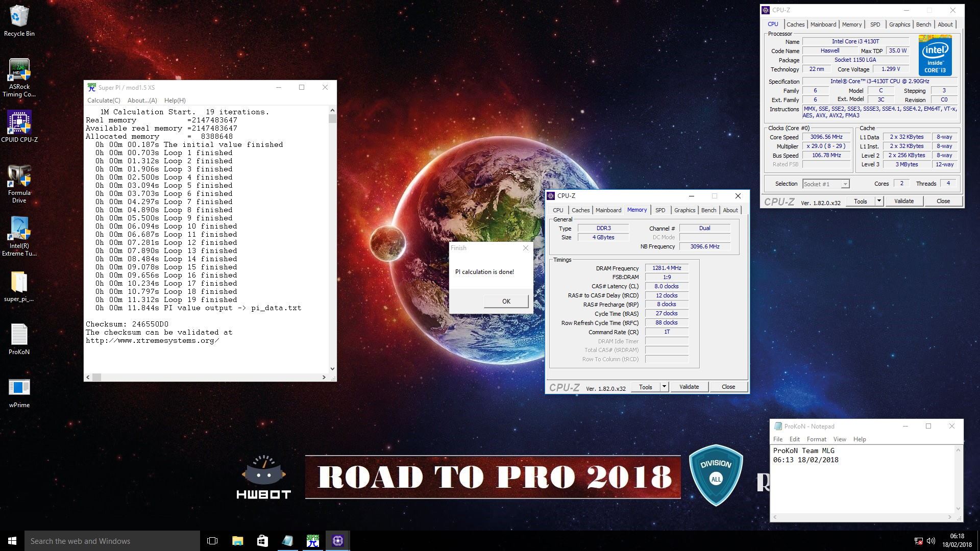Screen dimensions: 980x551
Task: Switch to Bench tab in CPU-Z CPU window
Action: pyautogui.click(x=923, y=24)
